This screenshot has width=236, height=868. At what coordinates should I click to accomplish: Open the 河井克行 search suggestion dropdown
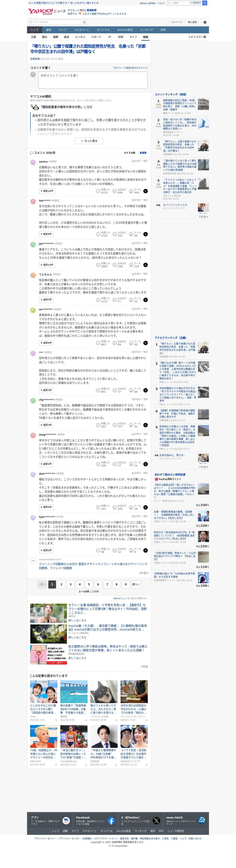pos(196,3)
